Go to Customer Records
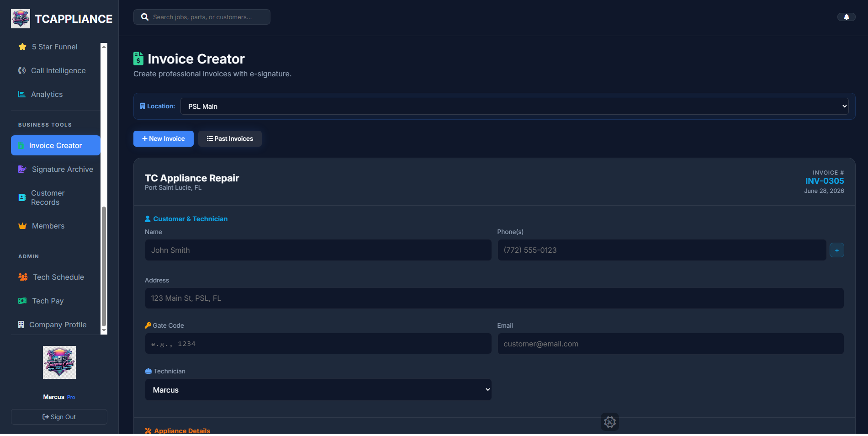This screenshot has height=436, width=868. [x=56, y=197]
